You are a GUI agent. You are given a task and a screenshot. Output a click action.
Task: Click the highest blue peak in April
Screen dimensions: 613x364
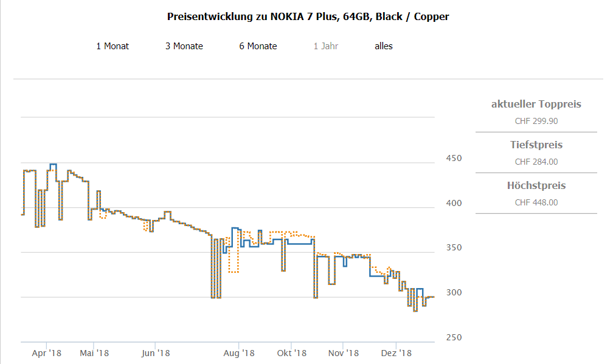(54, 164)
